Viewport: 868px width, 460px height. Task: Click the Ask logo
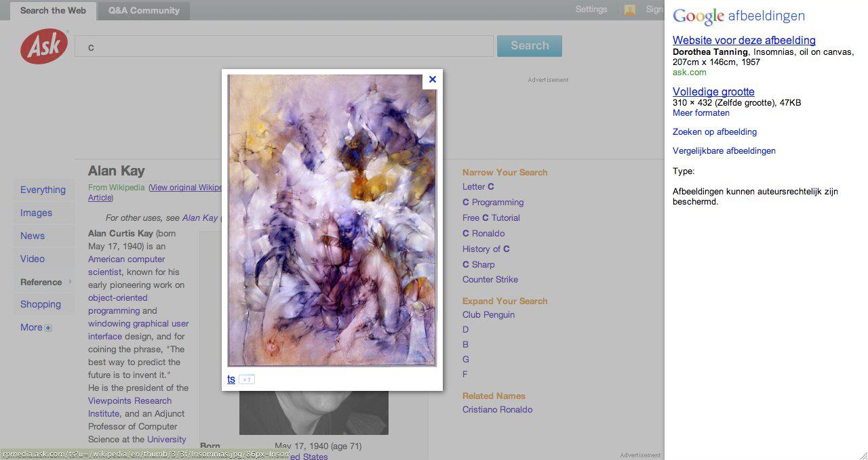tap(45, 46)
